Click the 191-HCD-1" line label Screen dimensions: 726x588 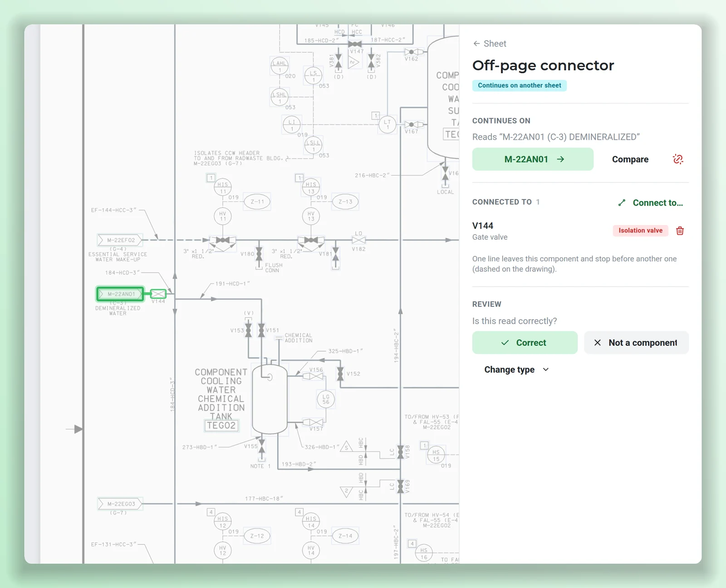[232, 284]
